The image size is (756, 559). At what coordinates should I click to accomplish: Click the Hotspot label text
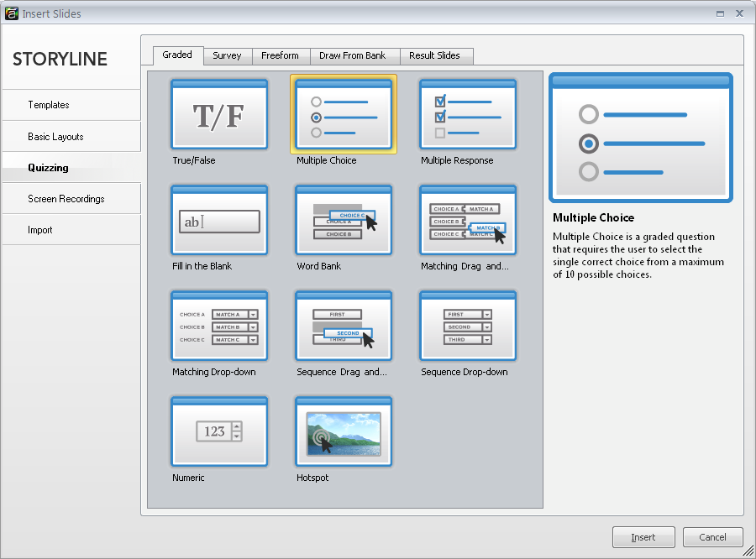coord(312,478)
